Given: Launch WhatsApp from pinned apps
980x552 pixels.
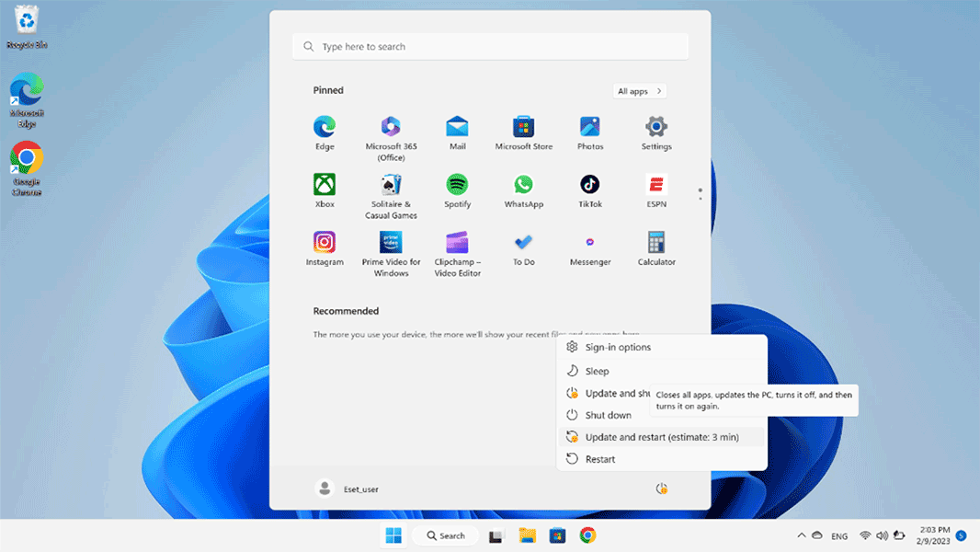Looking at the screenshot, I should (523, 185).
